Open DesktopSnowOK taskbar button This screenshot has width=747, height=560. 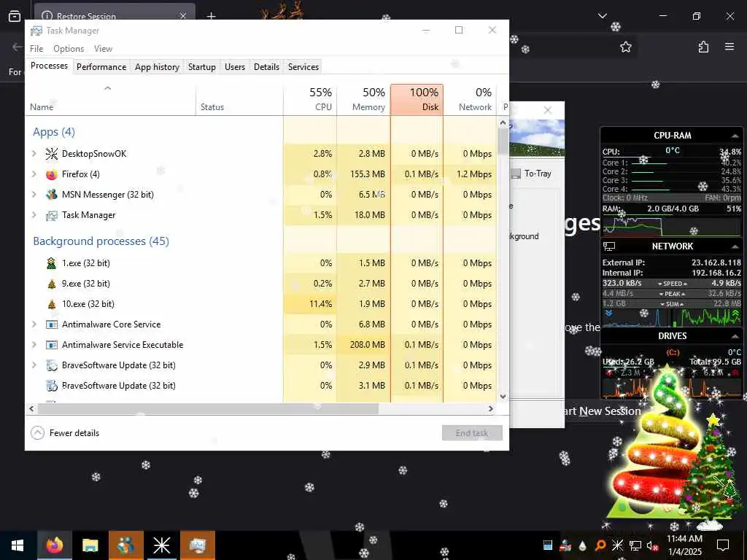tap(161, 545)
